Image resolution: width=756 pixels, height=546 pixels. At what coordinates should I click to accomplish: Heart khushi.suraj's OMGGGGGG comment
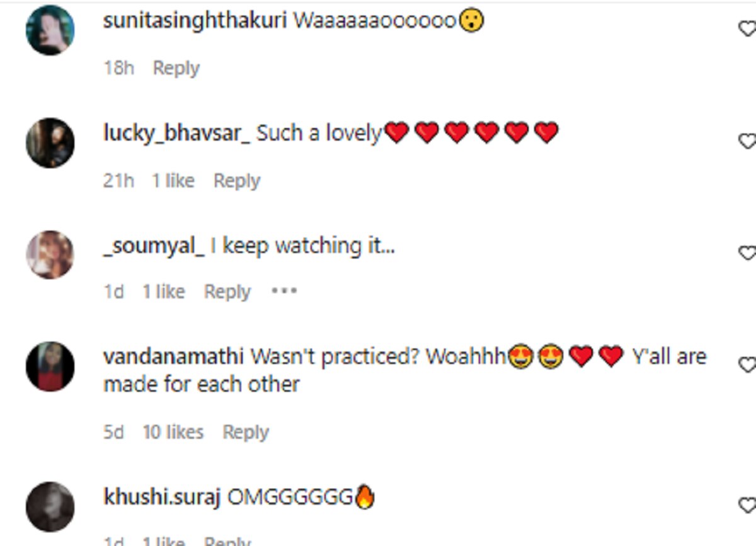coord(748,504)
